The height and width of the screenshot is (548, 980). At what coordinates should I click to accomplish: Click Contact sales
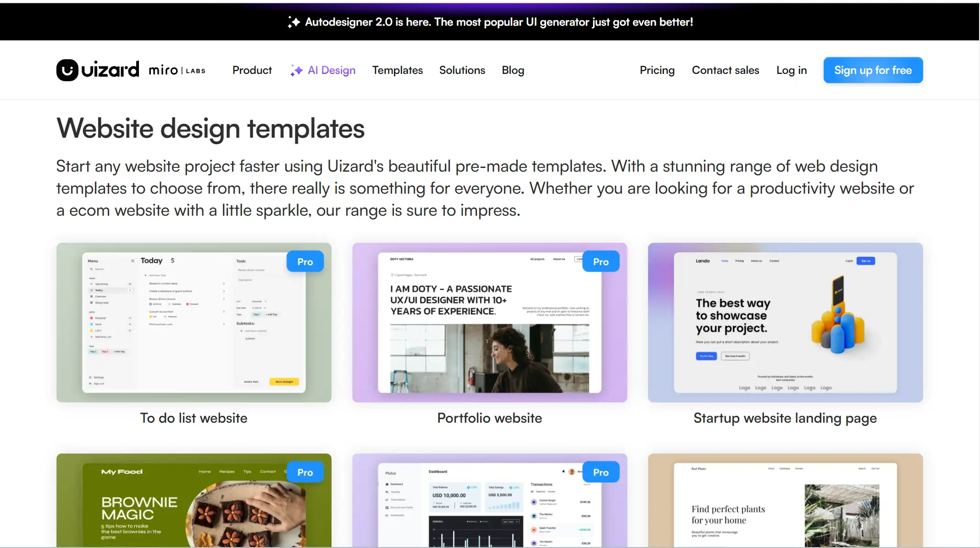[725, 70]
